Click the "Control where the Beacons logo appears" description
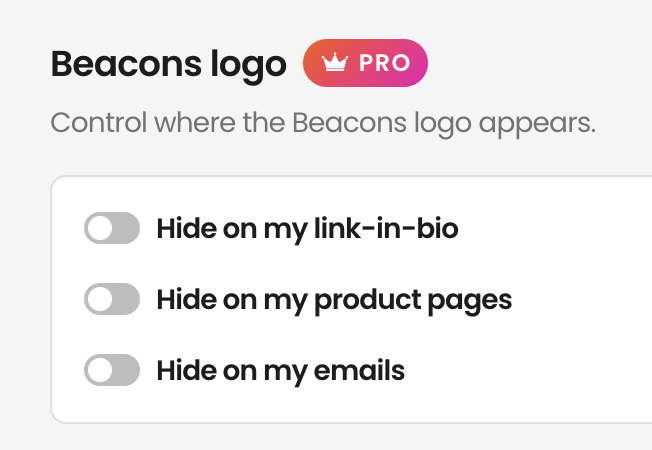652x450 pixels. click(323, 124)
